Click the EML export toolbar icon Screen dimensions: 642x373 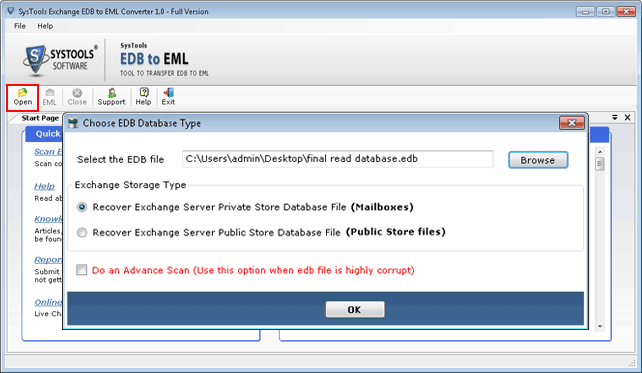click(x=50, y=97)
